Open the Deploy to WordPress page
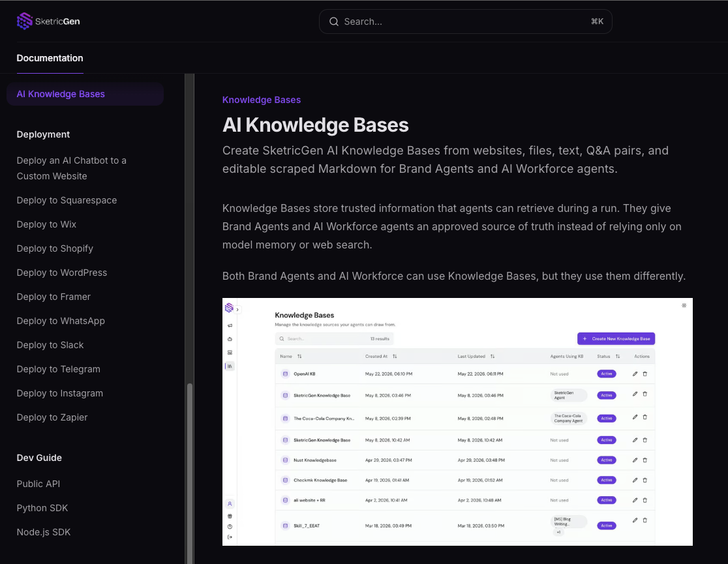The width and height of the screenshot is (728, 564). 62,273
